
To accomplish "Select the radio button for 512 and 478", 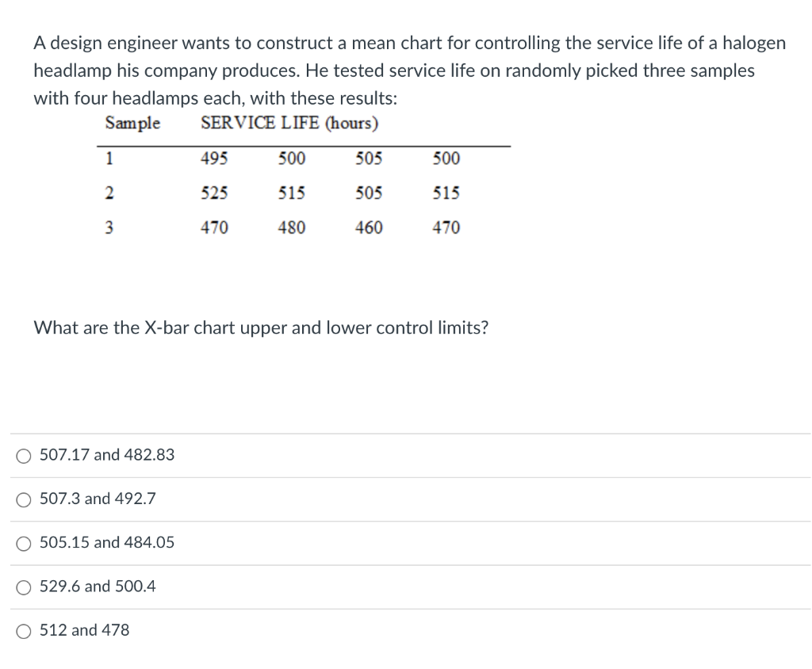I will pyautogui.click(x=24, y=630).
